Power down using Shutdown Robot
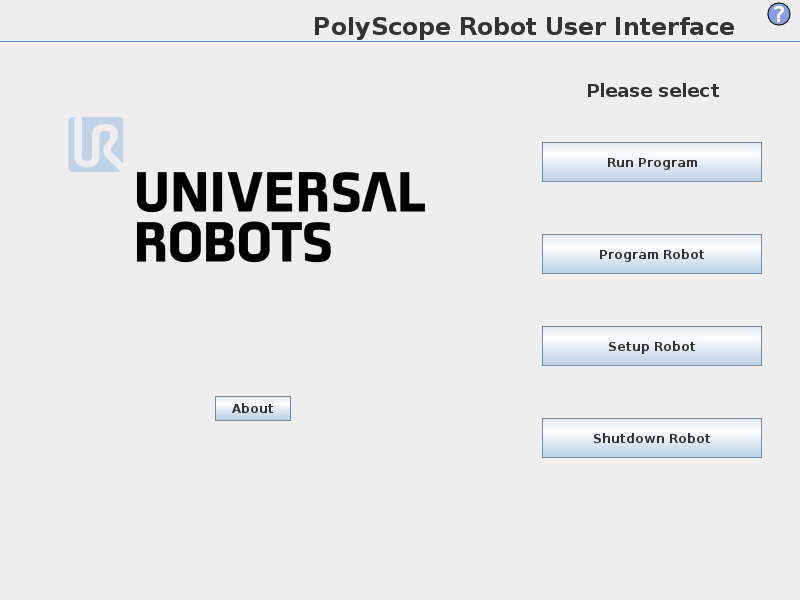 [651, 438]
